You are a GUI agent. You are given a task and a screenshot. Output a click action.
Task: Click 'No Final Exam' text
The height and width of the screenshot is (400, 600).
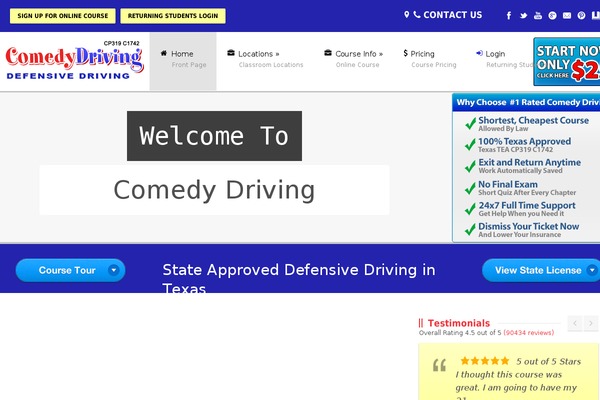(508, 184)
